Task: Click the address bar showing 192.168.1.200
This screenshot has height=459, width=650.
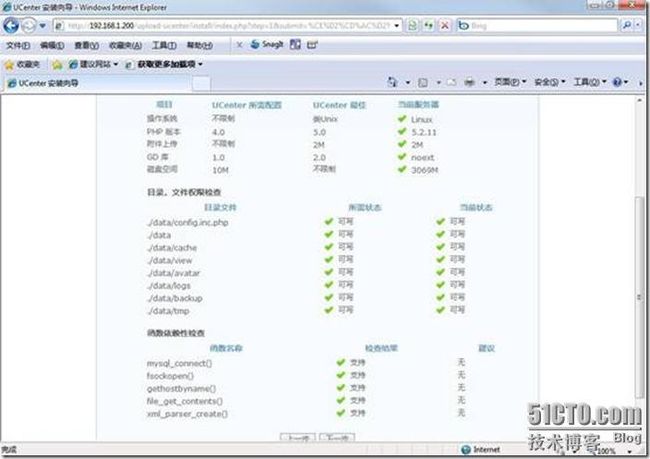Action: 227,26
